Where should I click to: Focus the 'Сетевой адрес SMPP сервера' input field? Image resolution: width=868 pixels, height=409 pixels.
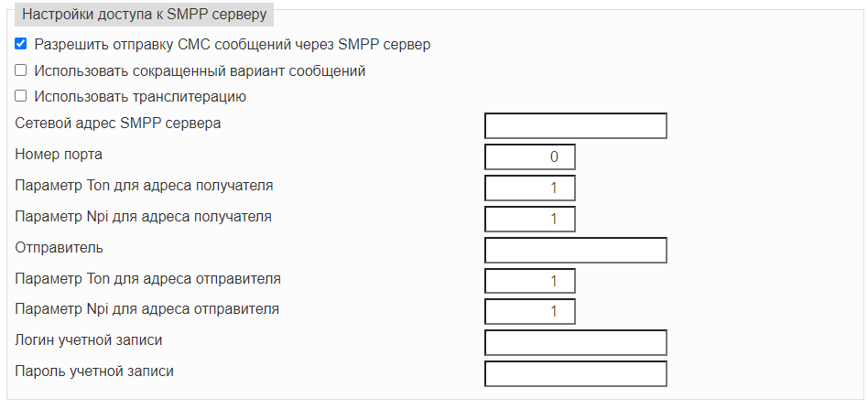point(576,125)
